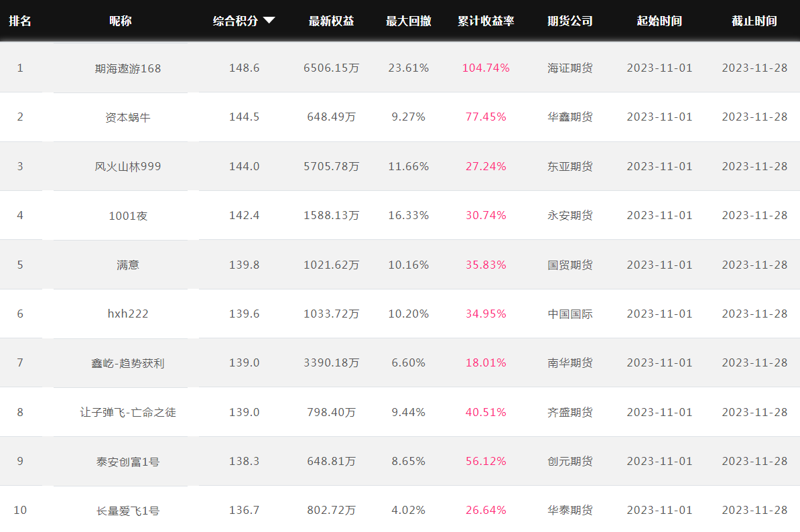Select score 144.0
This screenshot has width=800, height=532.
coord(245,166)
